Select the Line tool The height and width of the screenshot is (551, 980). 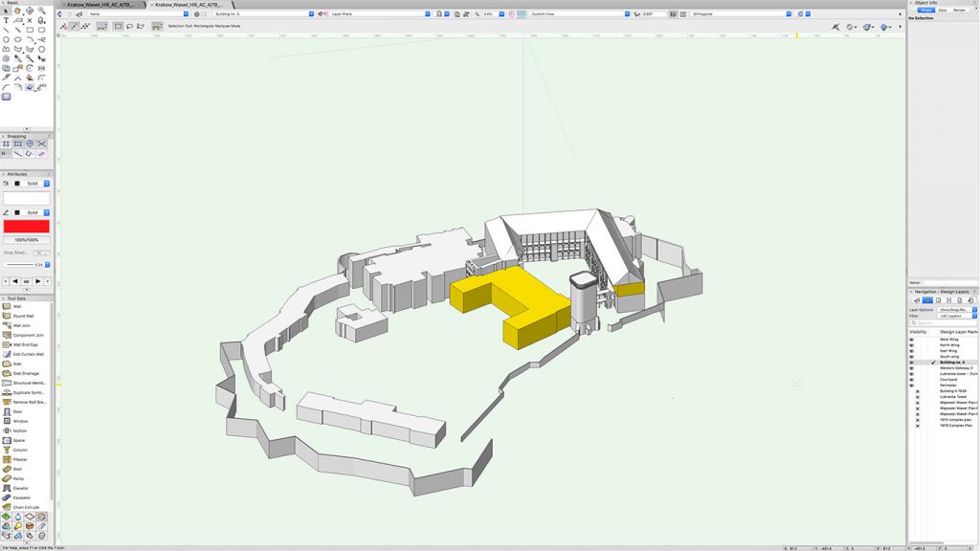(x=6, y=30)
